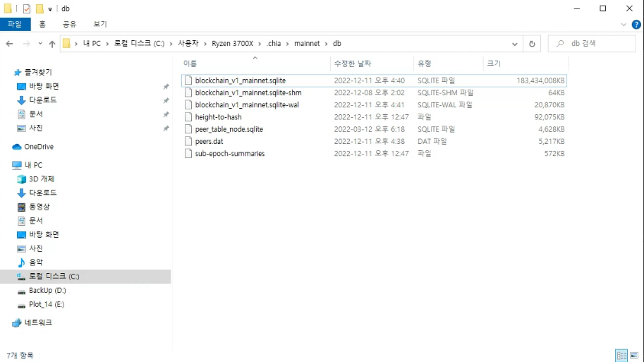
Task: Click the file icon beside peers.dat
Action: tap(188, 141)
